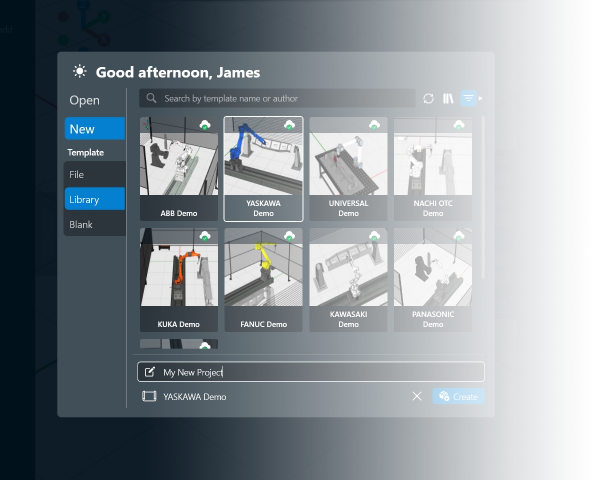Open the template library books icon
The image size is (600, 480).
point(448,99)
